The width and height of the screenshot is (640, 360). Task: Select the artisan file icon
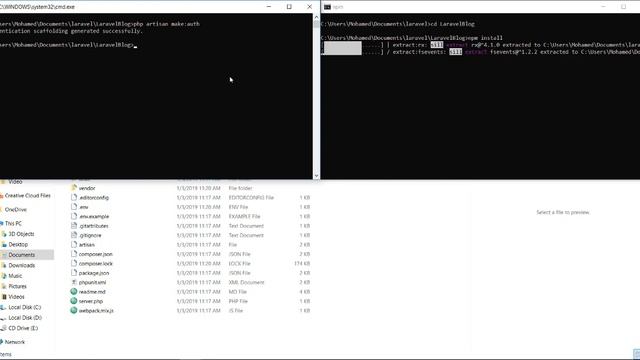pos(74,244)
